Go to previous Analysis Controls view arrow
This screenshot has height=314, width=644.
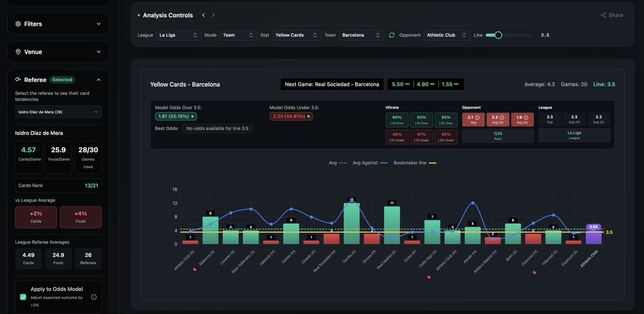click(203, 15)
